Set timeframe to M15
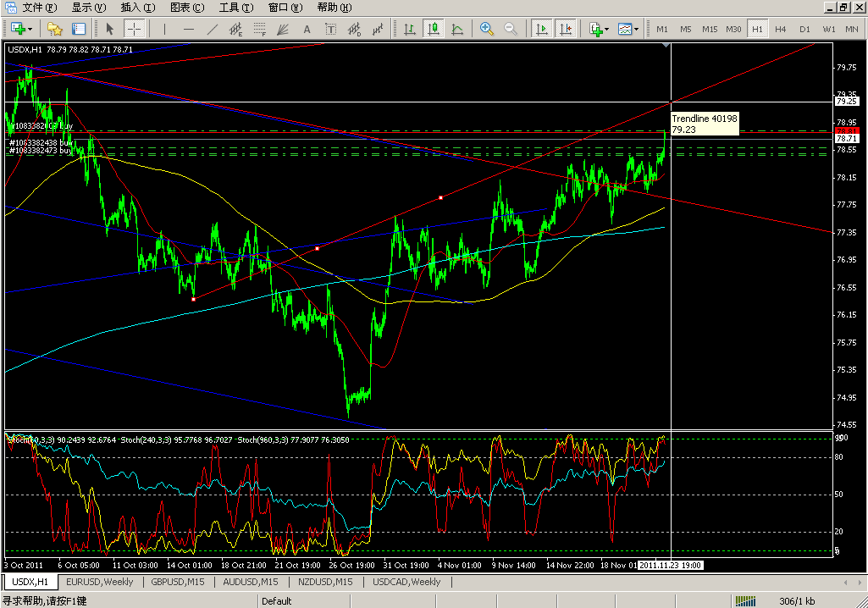 click(x=710, y=29)
